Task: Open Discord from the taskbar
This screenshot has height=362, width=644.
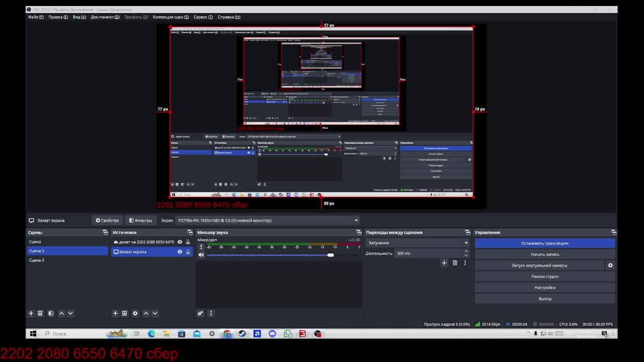Action: pos(272,333)
